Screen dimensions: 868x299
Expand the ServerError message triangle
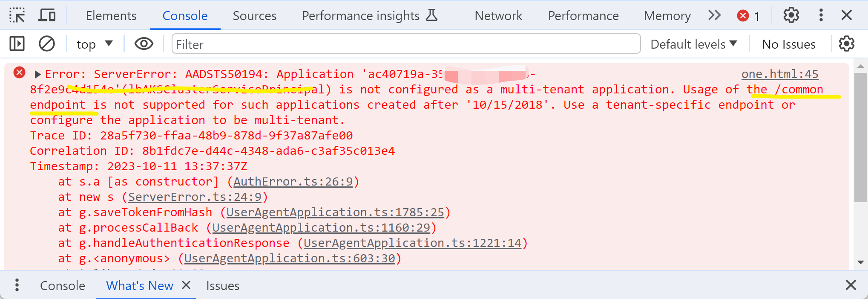click(37, 74)
